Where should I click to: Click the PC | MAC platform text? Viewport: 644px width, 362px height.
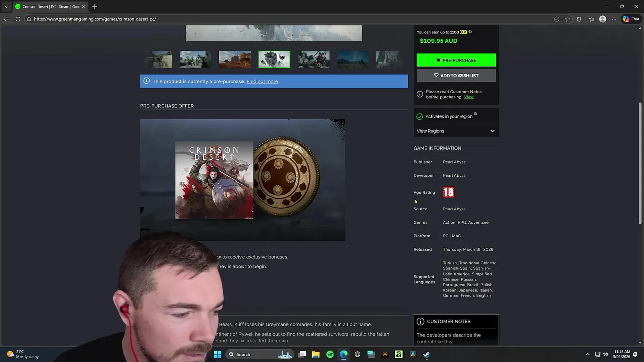(452, 236)
